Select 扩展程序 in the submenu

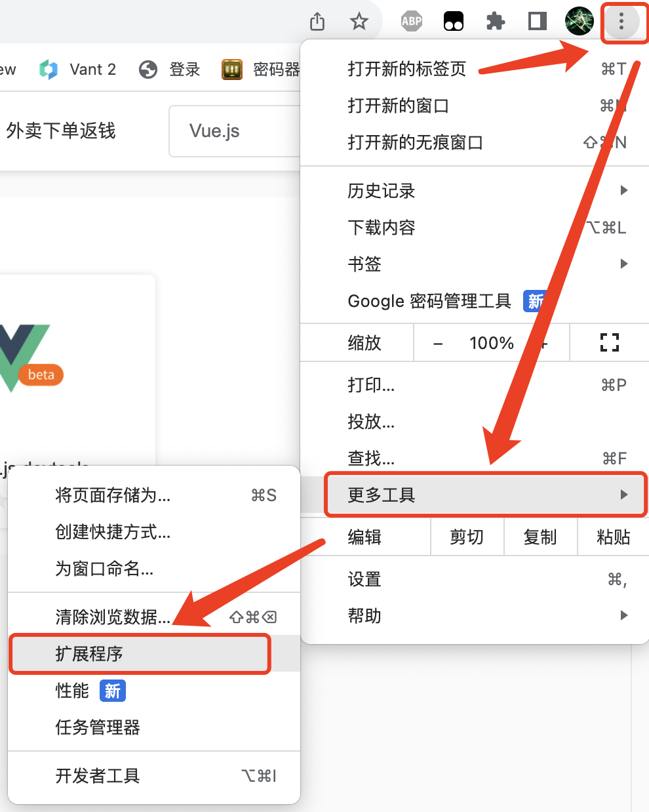[140, 654]
